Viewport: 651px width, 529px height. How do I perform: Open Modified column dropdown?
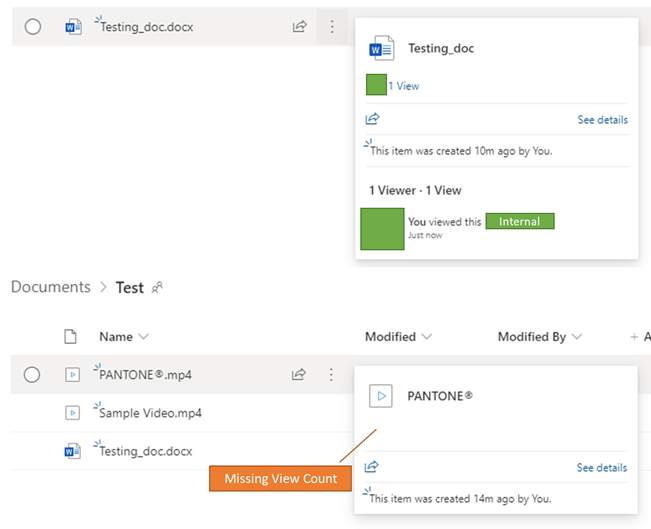(x=398, y=336)
